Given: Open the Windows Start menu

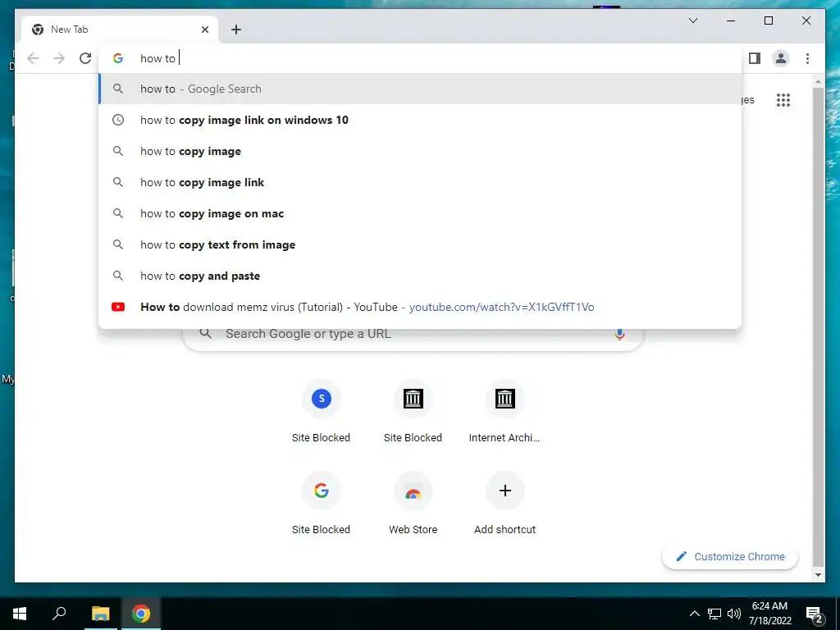Looking at the screenshot, I should click(20, 614).
